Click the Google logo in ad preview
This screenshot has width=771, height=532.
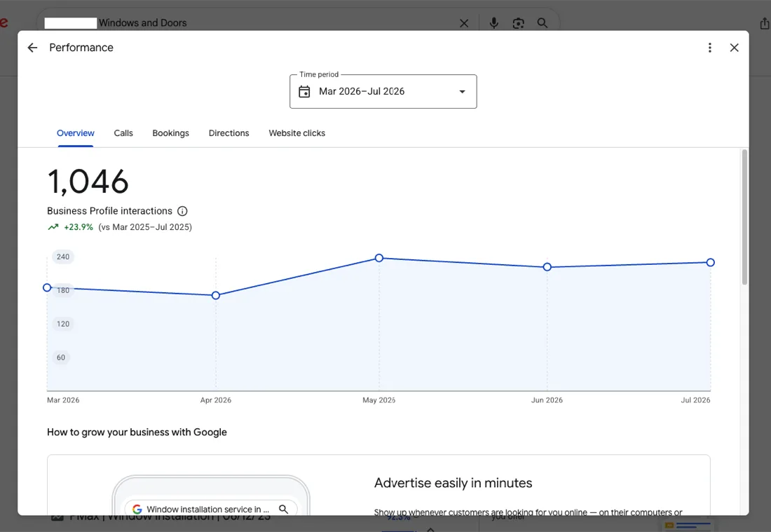tap(137, 510)
